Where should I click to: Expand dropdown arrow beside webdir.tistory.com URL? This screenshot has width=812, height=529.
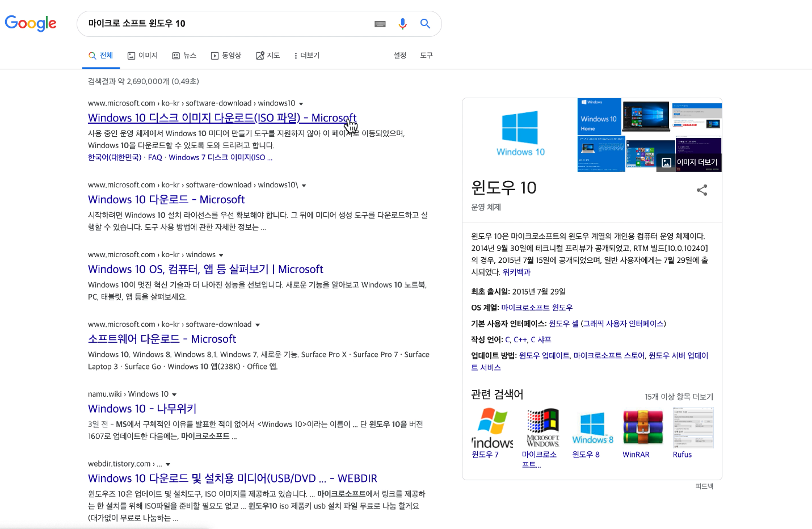(168, 465)
